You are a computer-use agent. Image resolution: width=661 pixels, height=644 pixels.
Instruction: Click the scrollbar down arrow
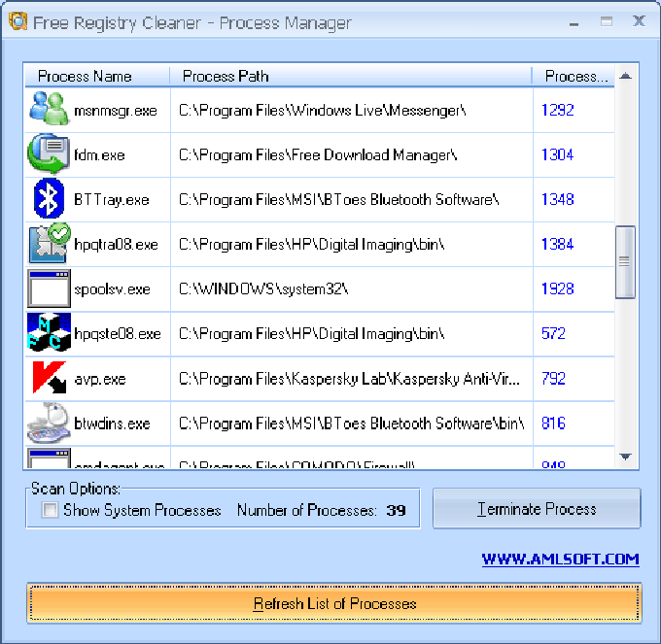pos(626,457)
